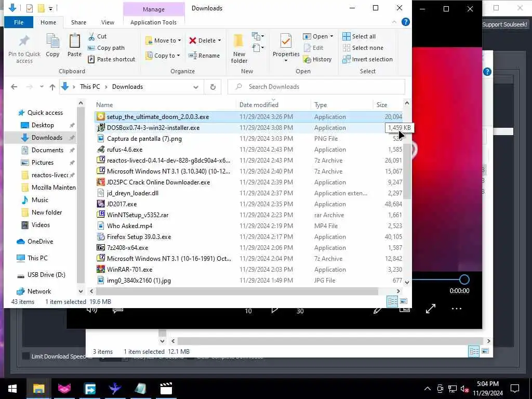Select USB Drive (D:) in navigation pane
The width and height of the screenshot is (532, 399).
(46, 275)
